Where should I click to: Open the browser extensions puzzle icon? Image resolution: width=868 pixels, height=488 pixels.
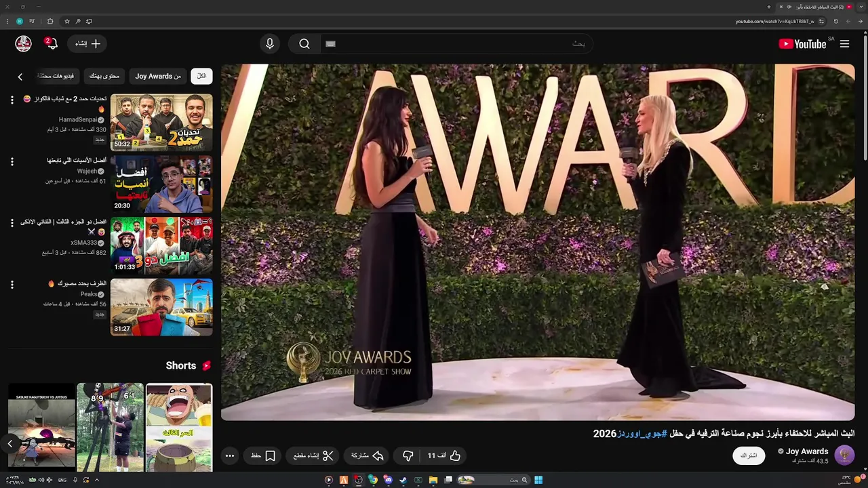[x=50, y=21]
